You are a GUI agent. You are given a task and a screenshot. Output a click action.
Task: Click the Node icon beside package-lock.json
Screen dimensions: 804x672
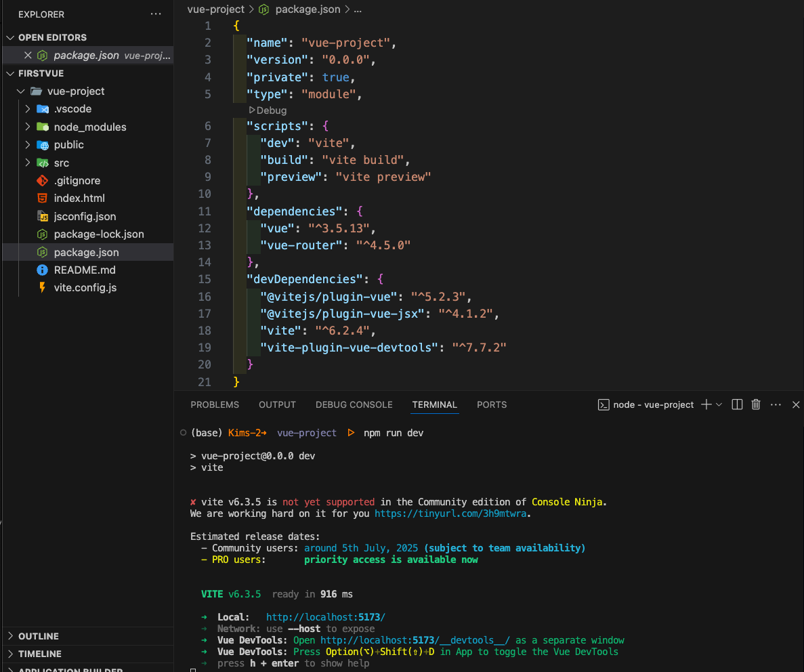pos(42,234)
